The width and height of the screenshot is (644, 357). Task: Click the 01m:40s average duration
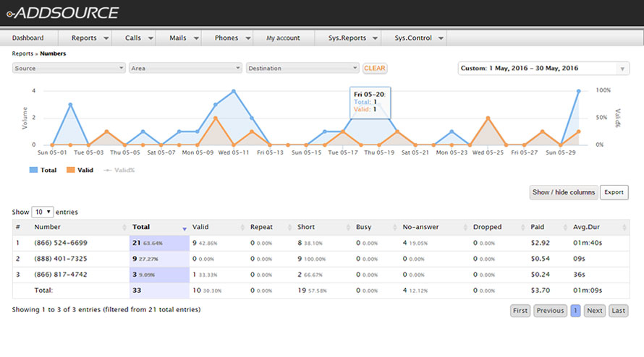pos(588,243)
